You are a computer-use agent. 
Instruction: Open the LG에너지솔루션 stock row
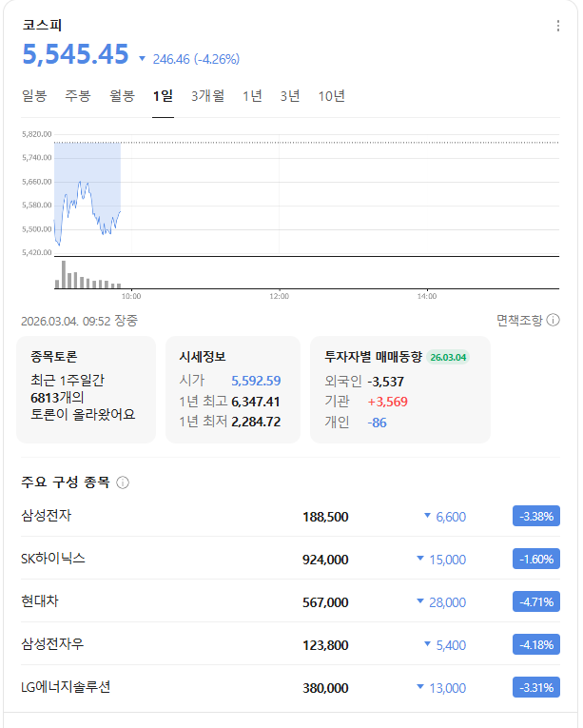(x=291, y=688)
